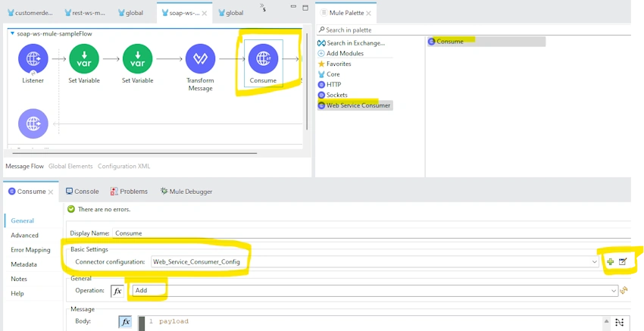Viewport: 644px width, 331px height.
Task: Switch to Global Elements view
Action: click(70, 167)
